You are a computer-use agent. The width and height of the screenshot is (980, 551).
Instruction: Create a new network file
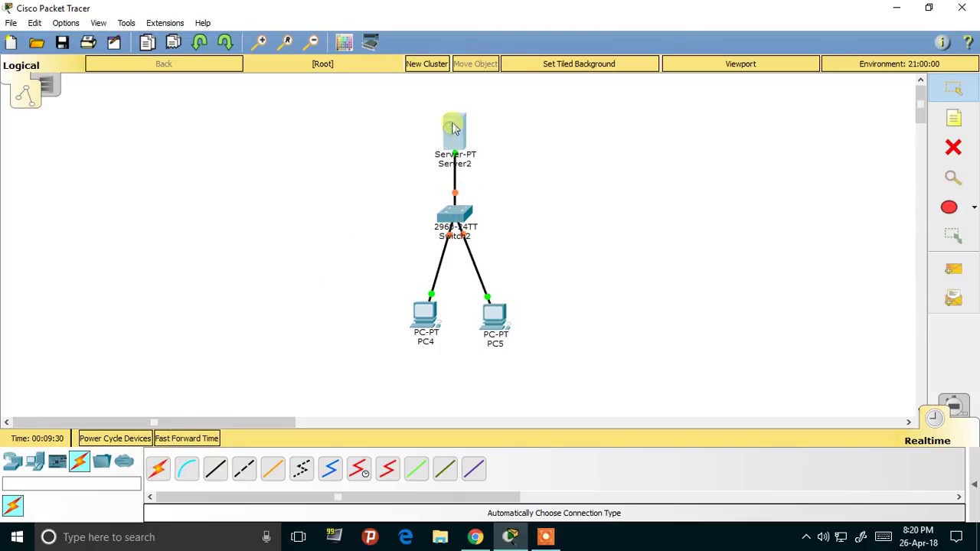pyautogui.click(x=11, y=43)
